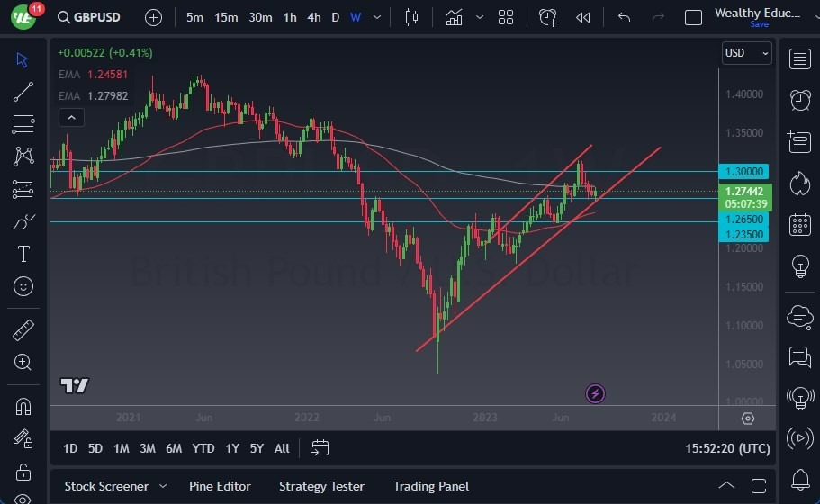Redo the chart action
820x504 pixels.
(658, 17)
